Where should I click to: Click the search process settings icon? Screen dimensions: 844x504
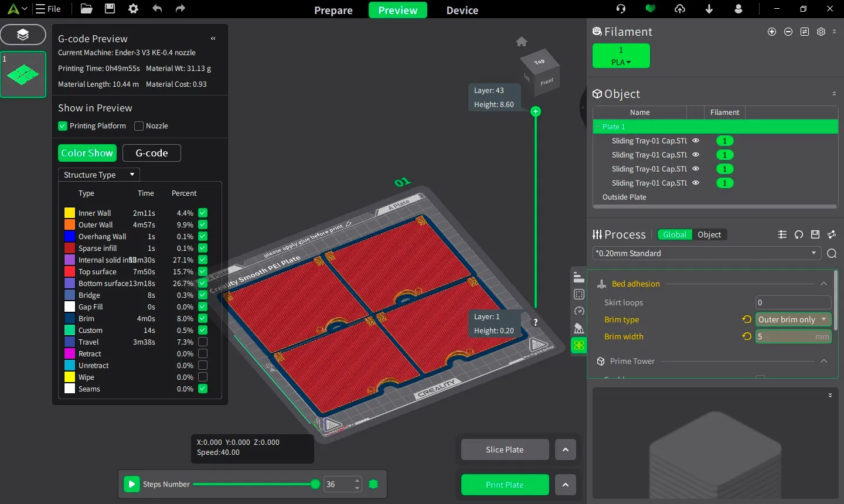[x=832, y=254]
